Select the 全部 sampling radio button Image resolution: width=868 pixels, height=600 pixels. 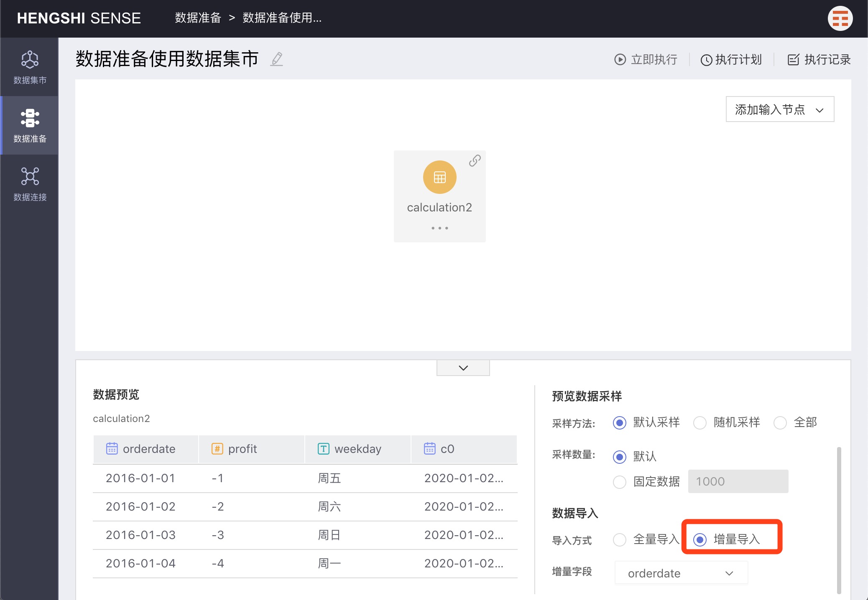click(780, 423)
